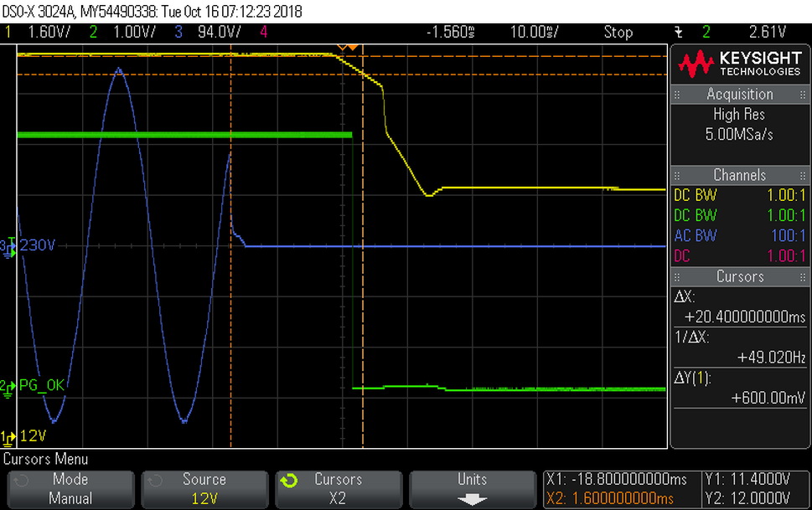Click the trigger source channel 2 indicator

pos(706,32)
